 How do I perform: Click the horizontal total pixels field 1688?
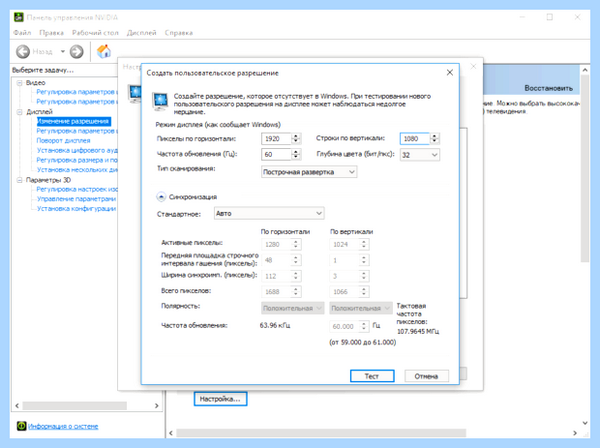tap(277, 292)
